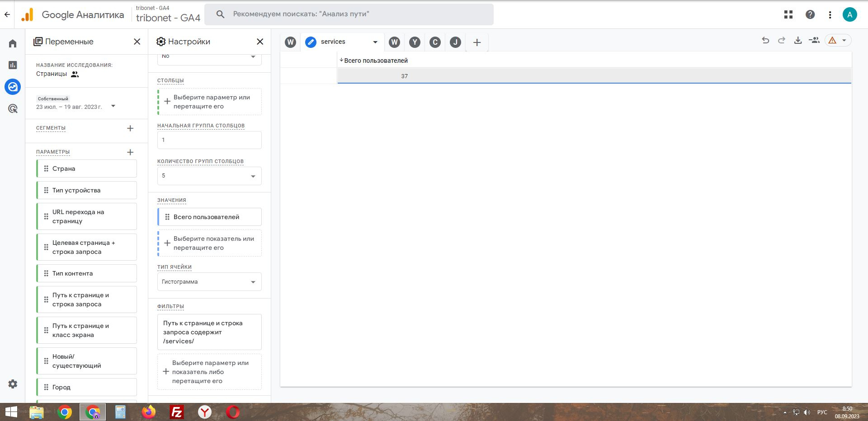Expand the date range dropdown
Image resolution: width=868 pixels, height=421 pixels.
pos(113,106)
